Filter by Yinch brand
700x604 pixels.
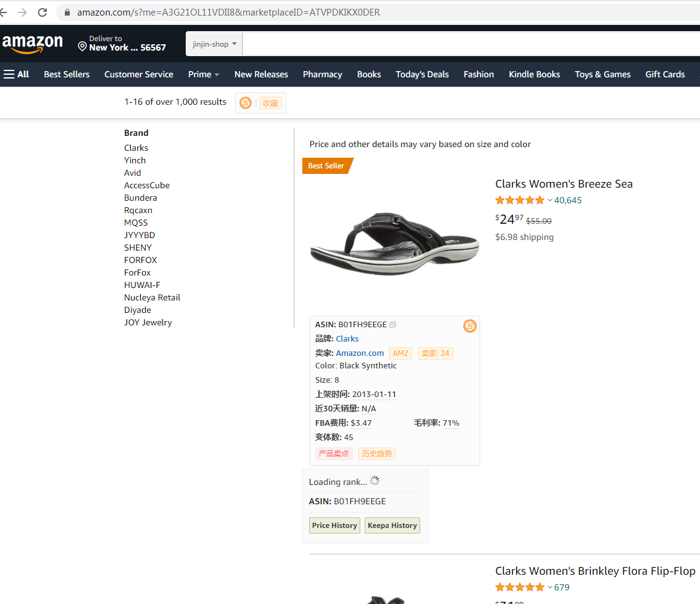135,160
